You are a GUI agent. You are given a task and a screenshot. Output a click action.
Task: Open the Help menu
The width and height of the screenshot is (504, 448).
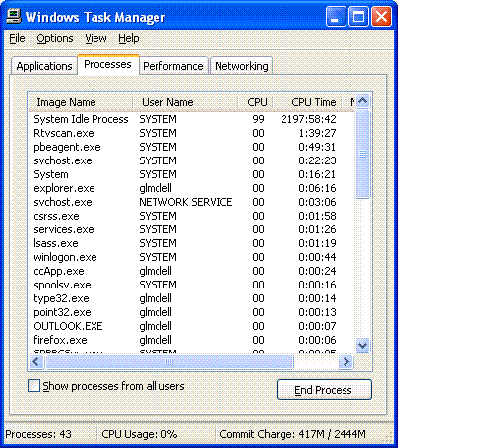(129, 38)
